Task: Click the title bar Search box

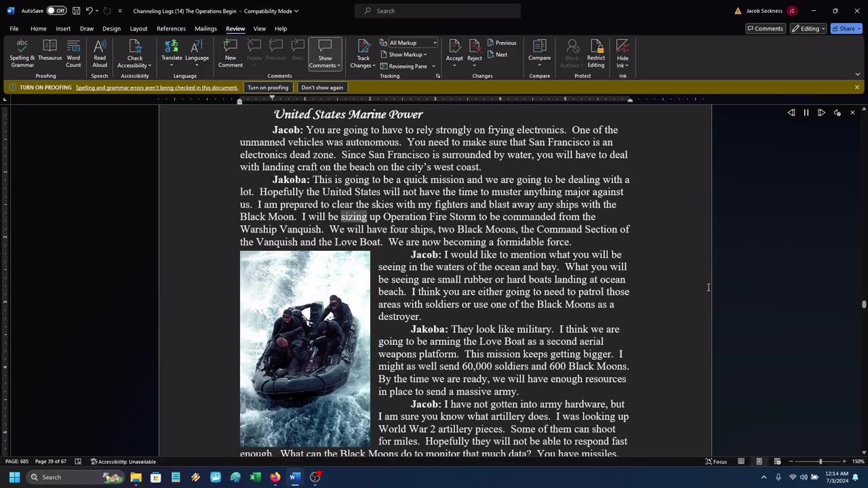Action: (437, 11)
